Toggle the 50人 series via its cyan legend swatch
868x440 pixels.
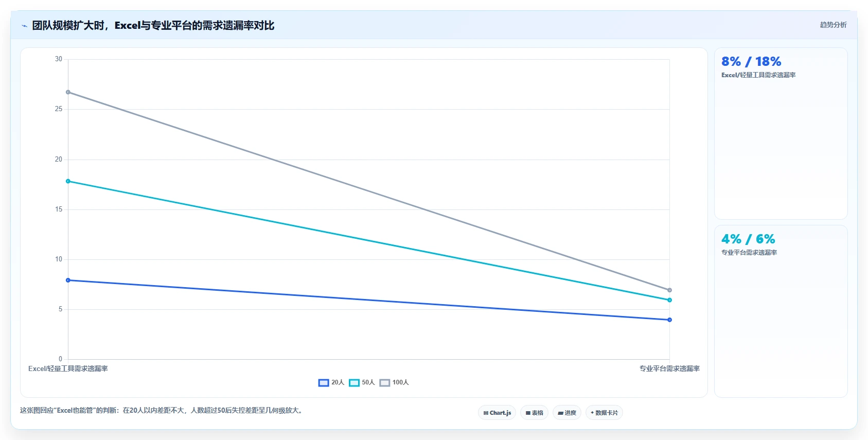[x=354, y=383]
